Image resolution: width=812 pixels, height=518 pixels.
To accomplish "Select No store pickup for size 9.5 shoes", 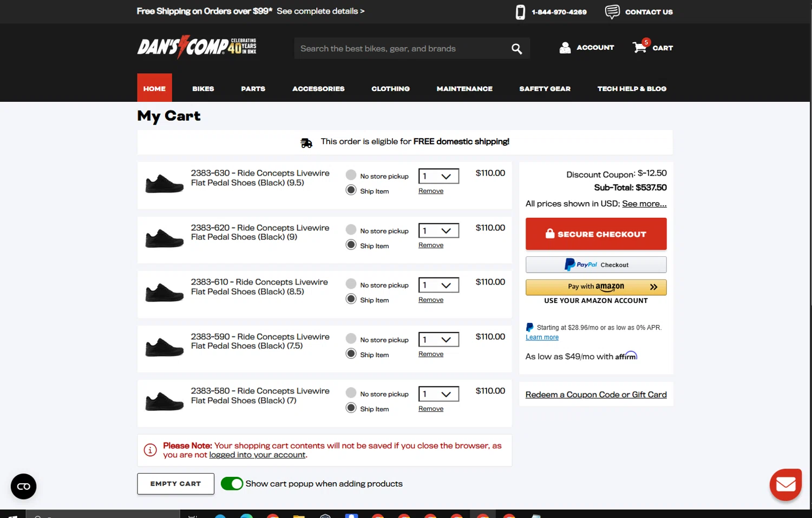I will [x=351, y=175].
